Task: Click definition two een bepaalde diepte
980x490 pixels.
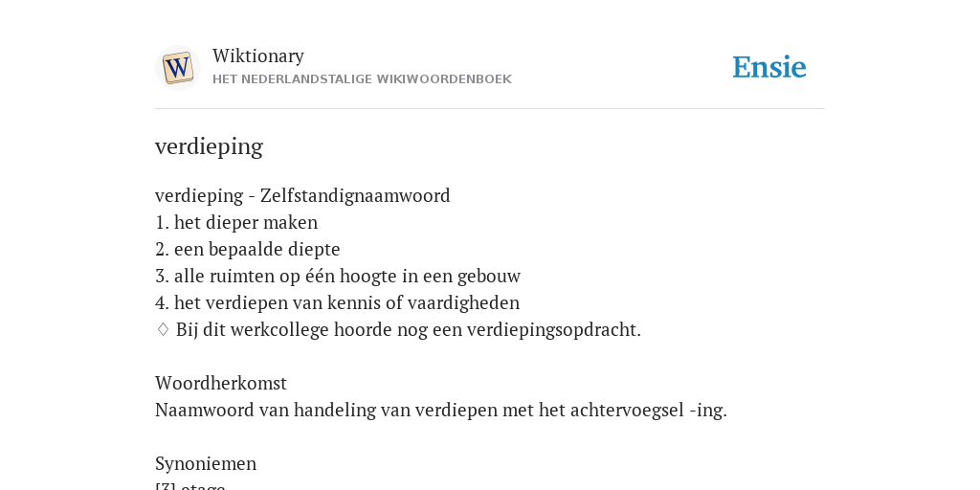Action: tap(248, 250)
